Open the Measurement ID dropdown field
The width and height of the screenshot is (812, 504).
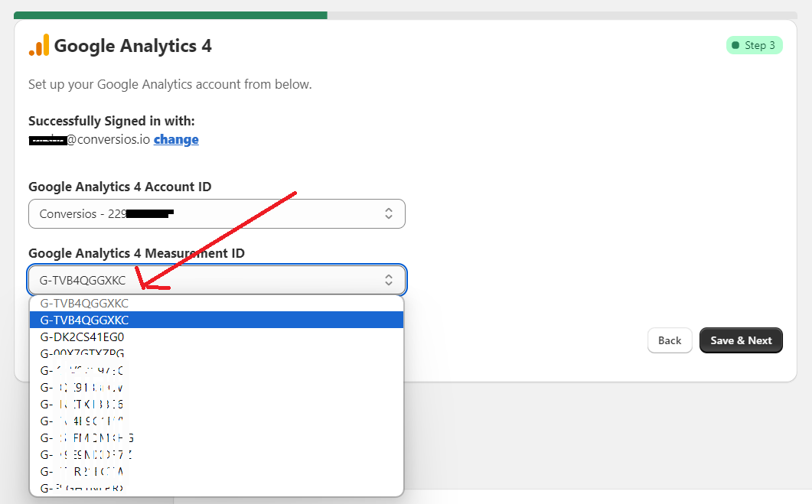[x=217, y=280]
